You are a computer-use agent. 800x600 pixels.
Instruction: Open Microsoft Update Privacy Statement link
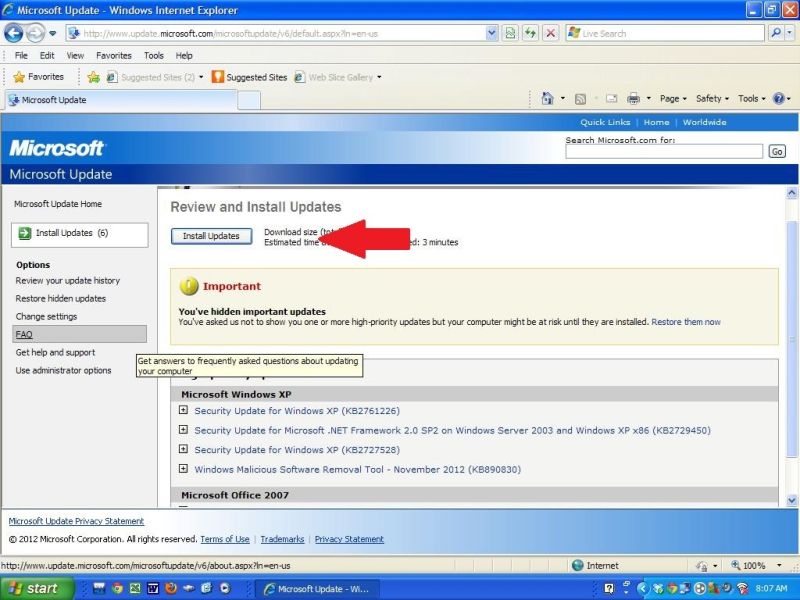[x=76, y=521]
